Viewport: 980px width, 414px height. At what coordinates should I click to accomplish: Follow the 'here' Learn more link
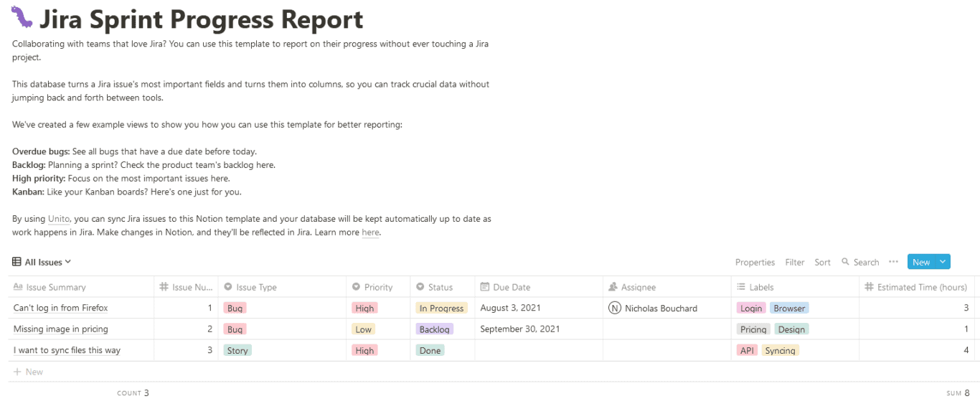pos(370,232)
